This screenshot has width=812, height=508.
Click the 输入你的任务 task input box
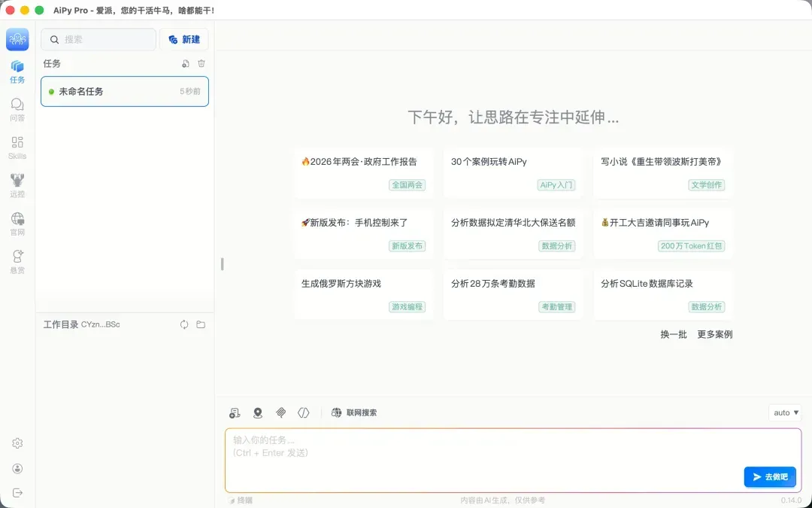tap(481, 455)
